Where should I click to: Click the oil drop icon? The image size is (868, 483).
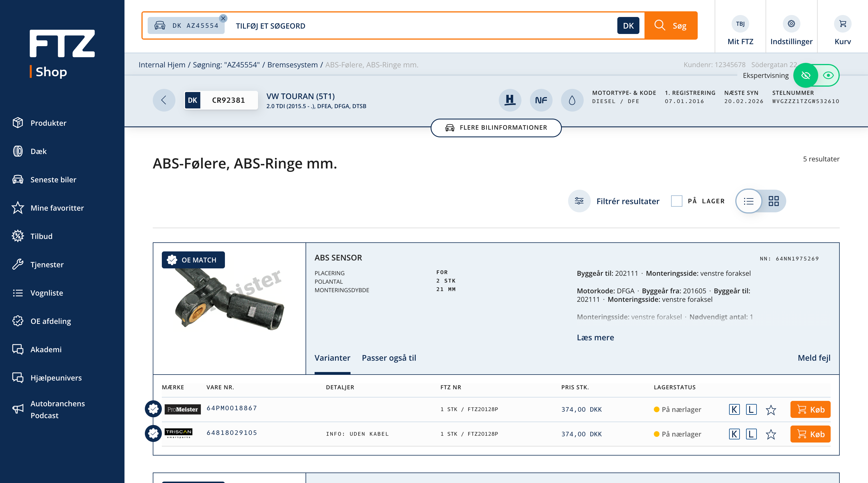[572, 100]
